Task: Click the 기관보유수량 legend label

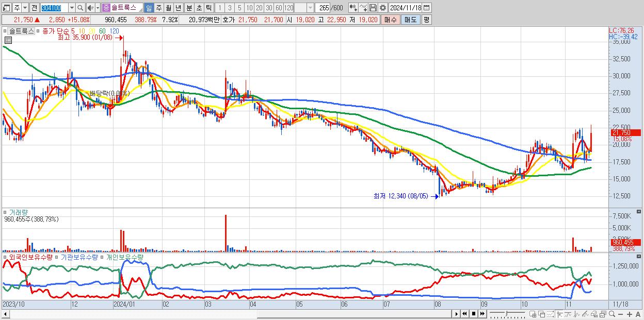Action: pos(79,257)
